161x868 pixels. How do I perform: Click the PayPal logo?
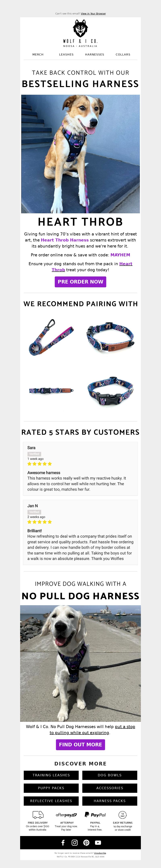[x=95, y=815]
